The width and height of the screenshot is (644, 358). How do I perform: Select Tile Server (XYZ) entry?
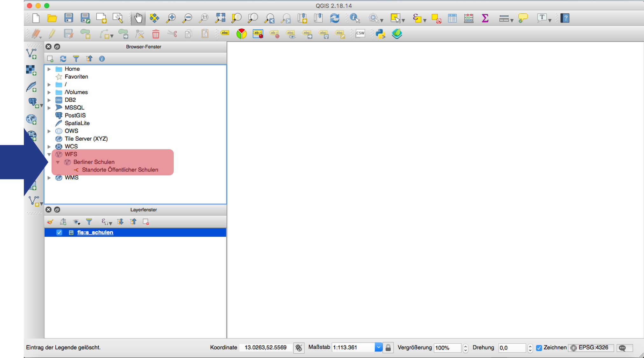[x=86, y=139]
